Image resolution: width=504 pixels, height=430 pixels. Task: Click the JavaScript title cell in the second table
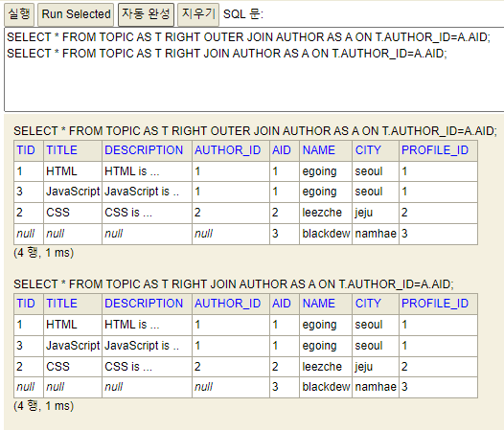tap(73, 346)
